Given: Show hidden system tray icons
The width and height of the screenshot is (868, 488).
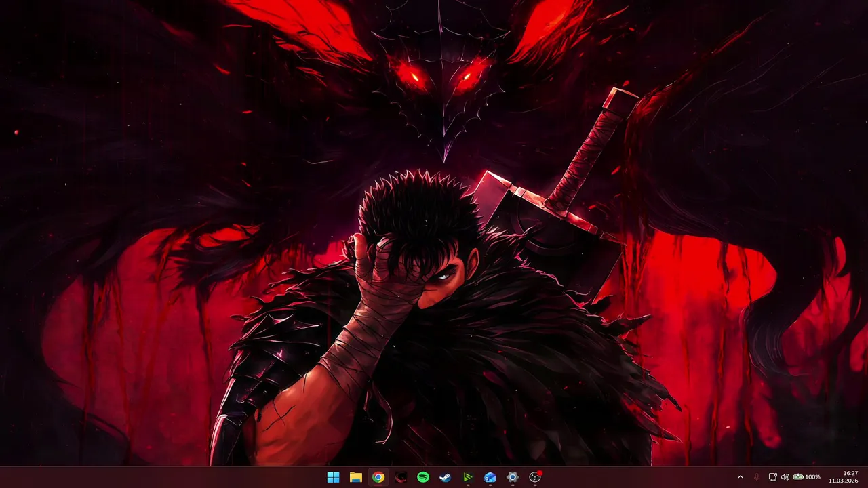Looking at the screenshot, I should pos(740,477).
